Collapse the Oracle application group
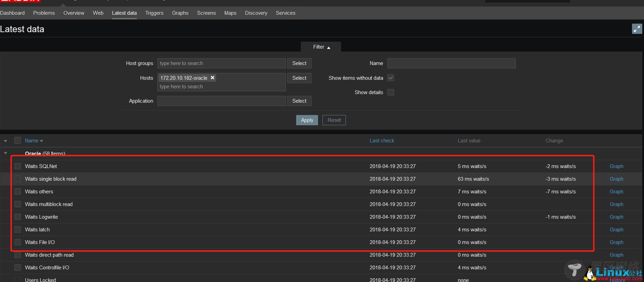The height and width of the screenshot is (282, 644). [x=5, y=153]
